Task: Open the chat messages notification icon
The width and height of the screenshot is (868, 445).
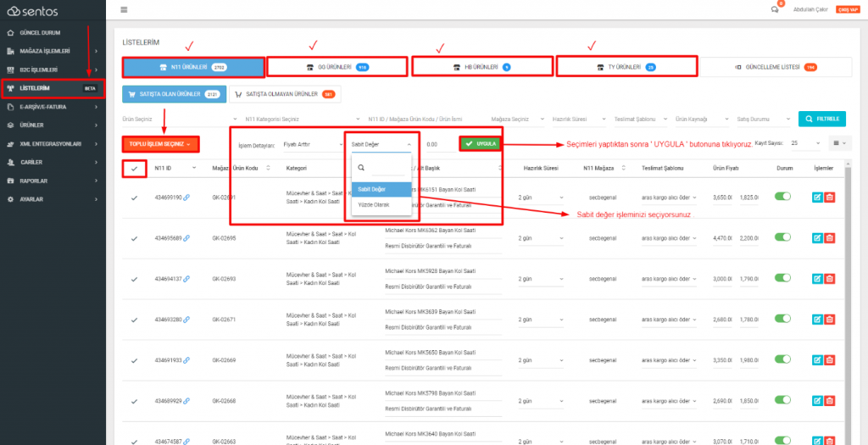Action: click(x=775, y=9)
